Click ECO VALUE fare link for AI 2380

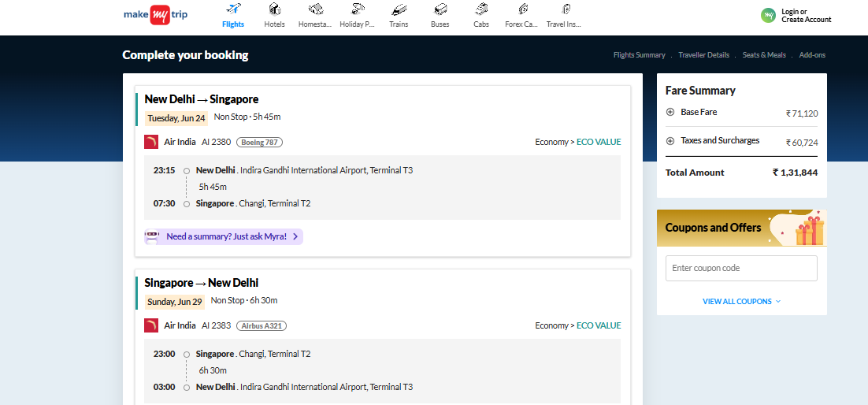(x=599, y=142)
